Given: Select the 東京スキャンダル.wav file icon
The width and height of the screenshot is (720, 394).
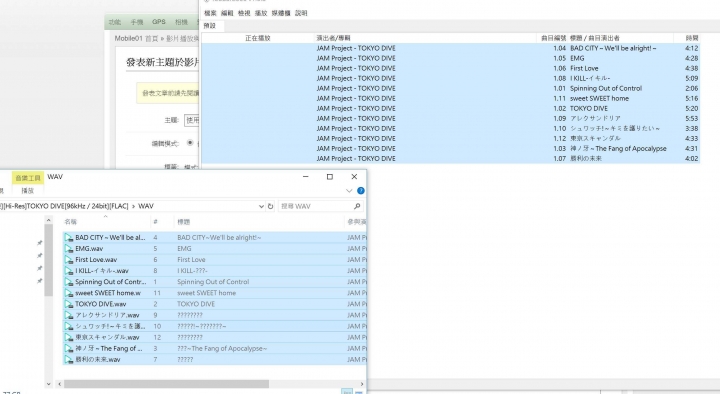Looking at the screenshot, I should (69, 337).
